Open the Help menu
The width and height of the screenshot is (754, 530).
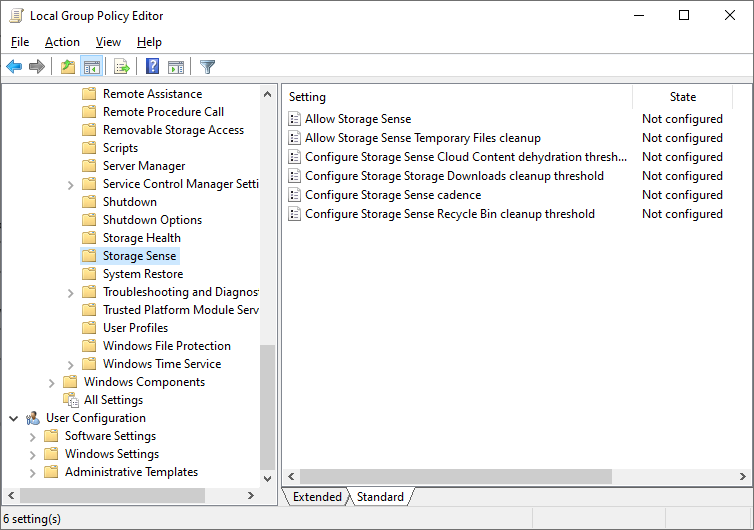point(149,42)
